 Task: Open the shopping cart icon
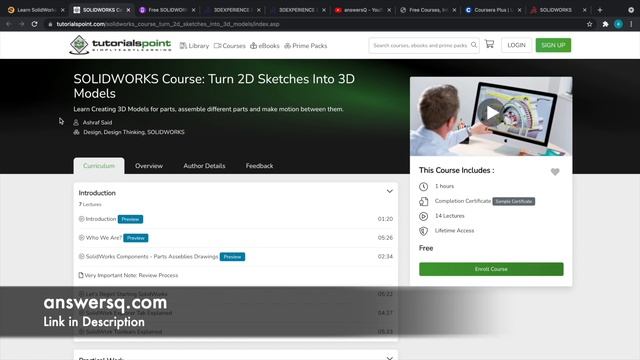489,44
